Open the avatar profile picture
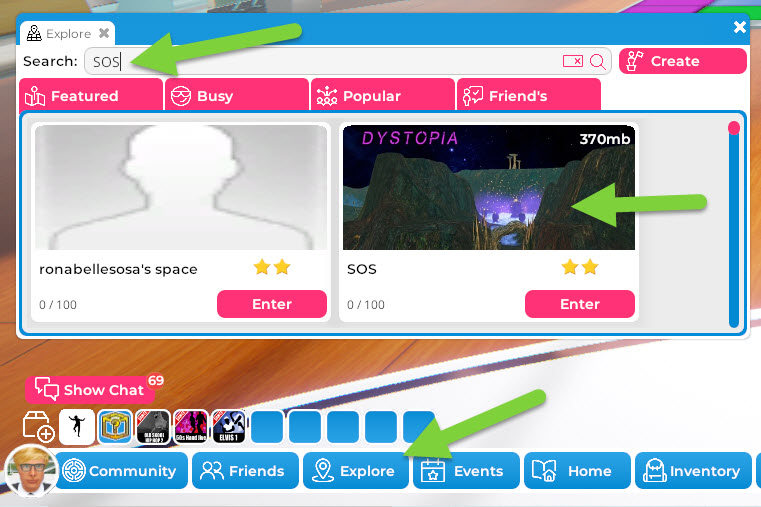 coord(31,471)
